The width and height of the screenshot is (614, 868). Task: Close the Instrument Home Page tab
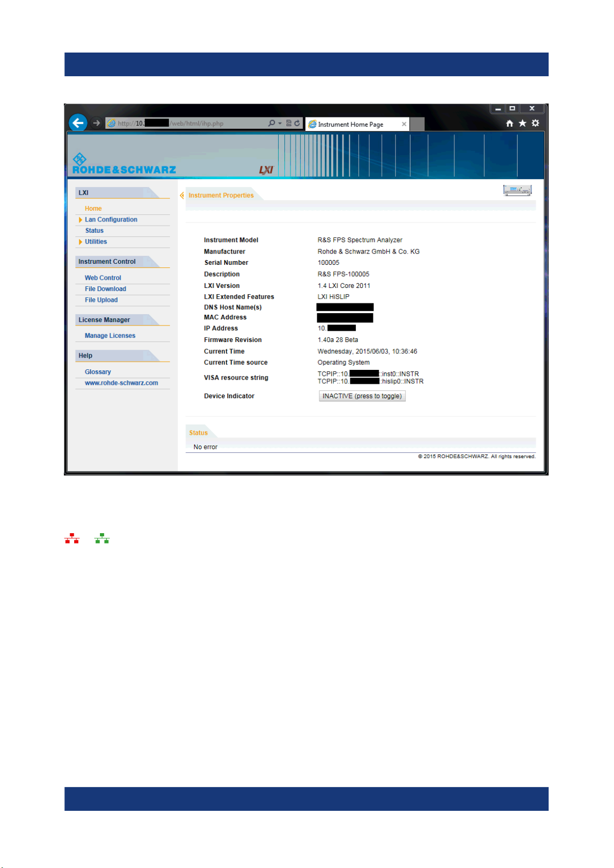(404, 124)
